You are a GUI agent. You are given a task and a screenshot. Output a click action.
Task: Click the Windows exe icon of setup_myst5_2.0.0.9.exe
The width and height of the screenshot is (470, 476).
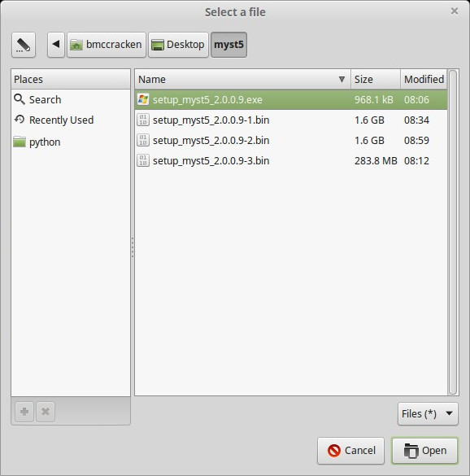(x=143, y=99)
